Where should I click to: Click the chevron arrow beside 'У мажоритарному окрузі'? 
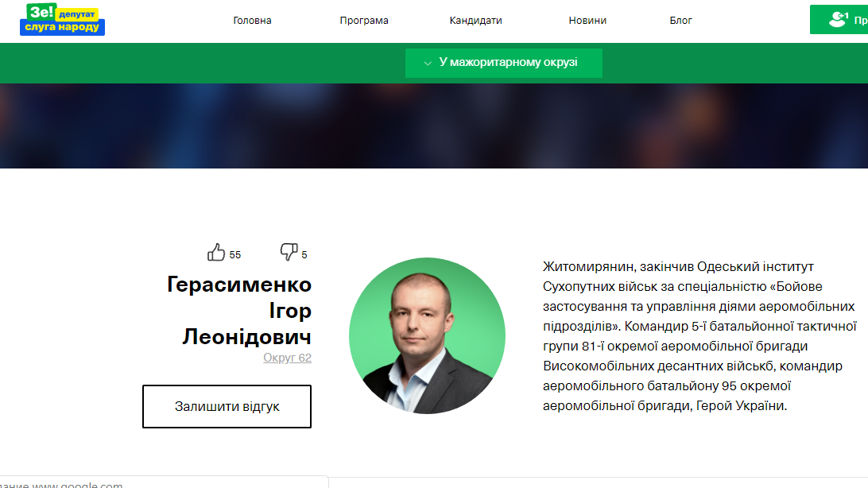428,63
